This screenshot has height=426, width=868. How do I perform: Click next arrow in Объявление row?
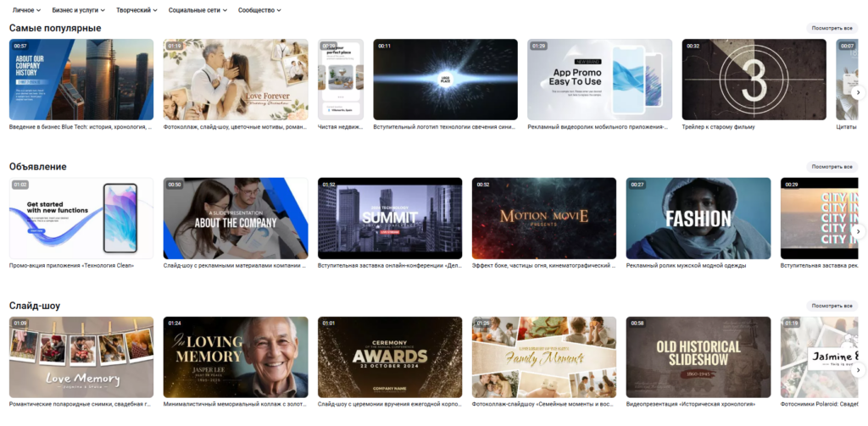858,231
